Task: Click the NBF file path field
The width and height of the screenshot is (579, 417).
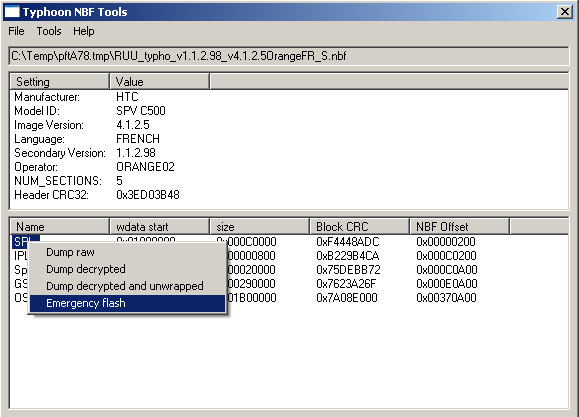Action: [x=289, y=56]
